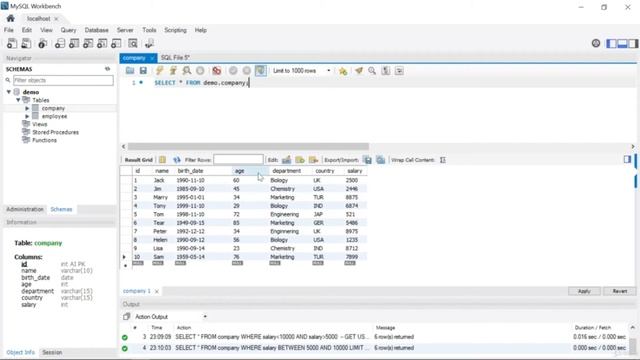640x360 pixels.
Task: Open the Query menu
Action: coord(68,30)
